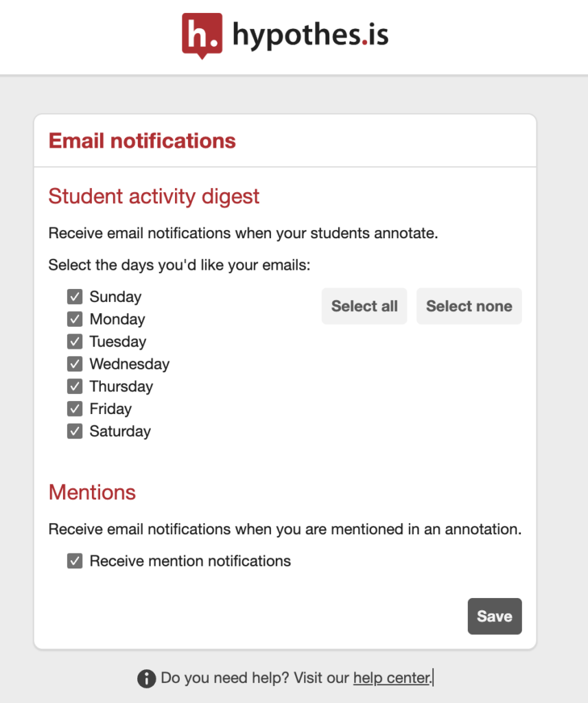Uncheck the Thursday checkbox
Viewport: 588px width, 703px height.
tap(75, 387)
